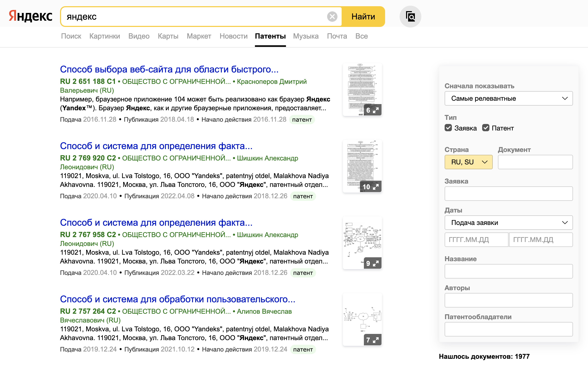Expand the 9-image thumbnail of third patent
588x366 pixels.
[372, 263]
